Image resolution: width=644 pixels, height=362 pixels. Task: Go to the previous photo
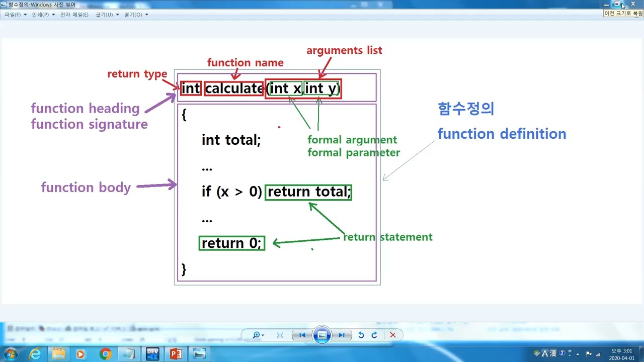302,335
